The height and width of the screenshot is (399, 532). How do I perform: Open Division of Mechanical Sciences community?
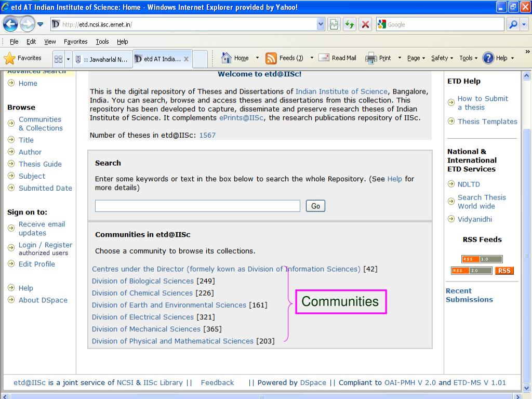(146, 329)
